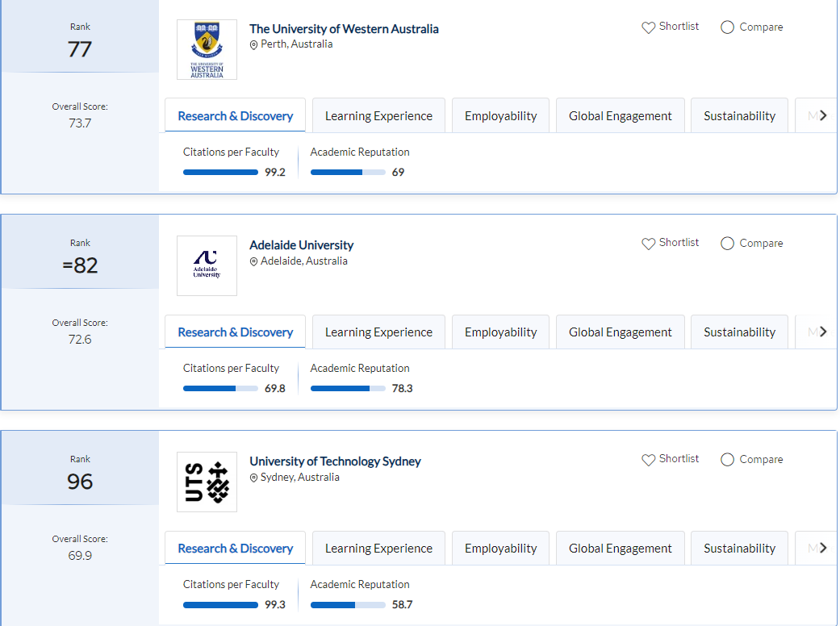Click heart icon to shortlist Adelaide University
Screen dimensions: 840x626
pyautogui.click(x=648, y=244)
